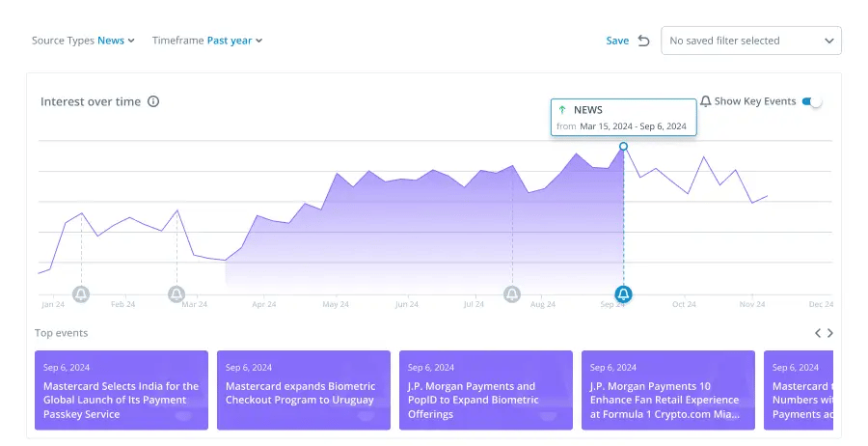Go to previous top events with left chevron

(x=818, y=333)
